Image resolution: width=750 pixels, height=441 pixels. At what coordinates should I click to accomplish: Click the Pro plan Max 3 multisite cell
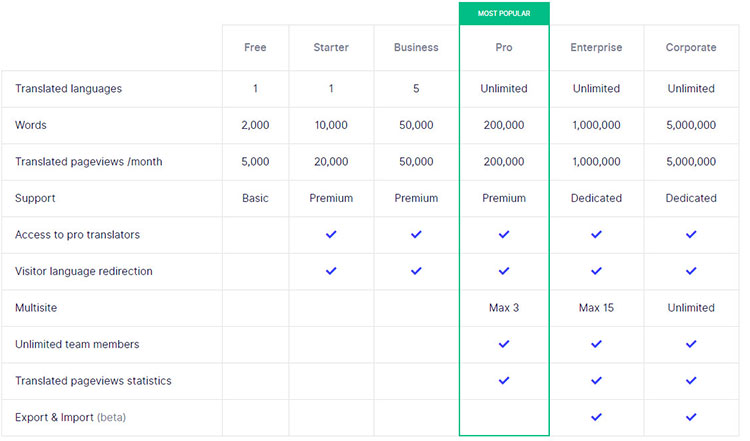click(x=504, y=308)
